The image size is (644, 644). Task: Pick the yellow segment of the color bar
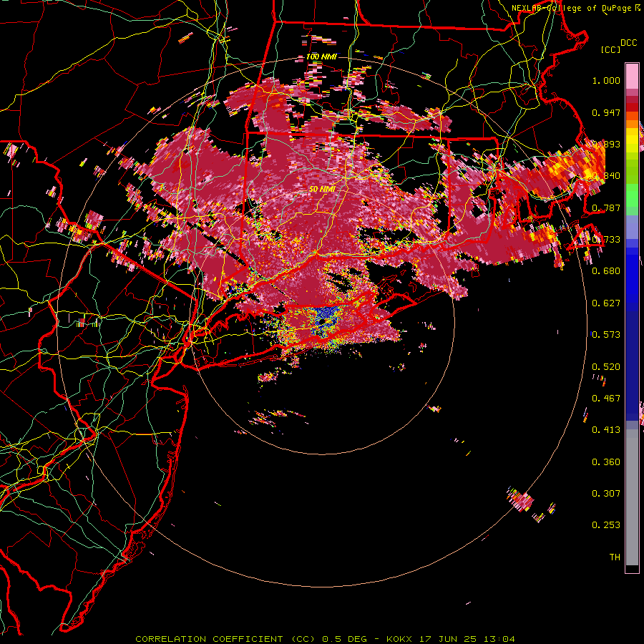pos(632,140)
